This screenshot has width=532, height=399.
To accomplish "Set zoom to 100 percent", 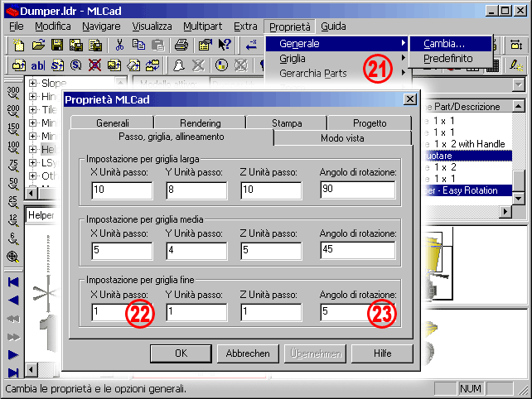I will coord(13,147).
